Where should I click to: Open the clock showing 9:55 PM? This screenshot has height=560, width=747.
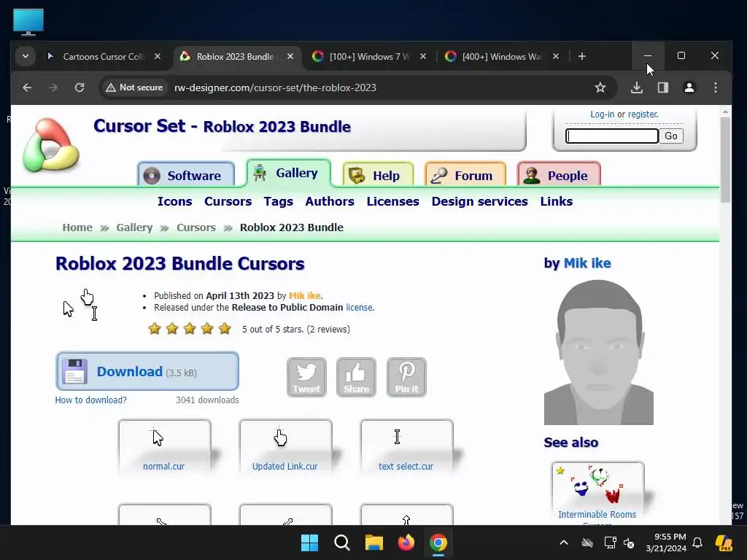[x=666, y=542]
